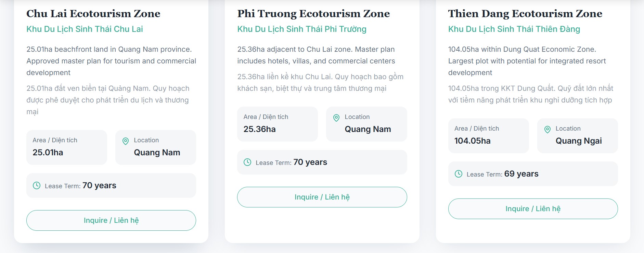The width and height of the screenshot is (644, 253).
Task: Open the Phi Truong Ecotourism Zone heading
Action: click(313, 14)
